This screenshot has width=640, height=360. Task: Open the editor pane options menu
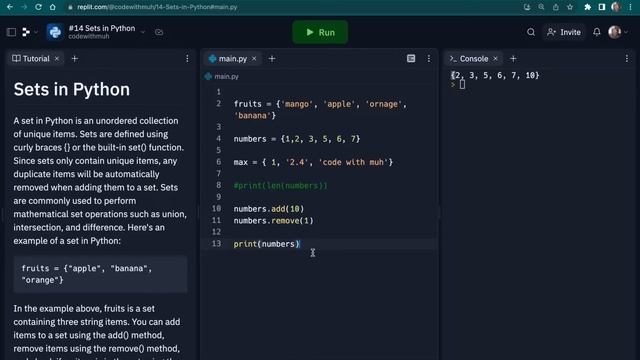pos(429,59)
